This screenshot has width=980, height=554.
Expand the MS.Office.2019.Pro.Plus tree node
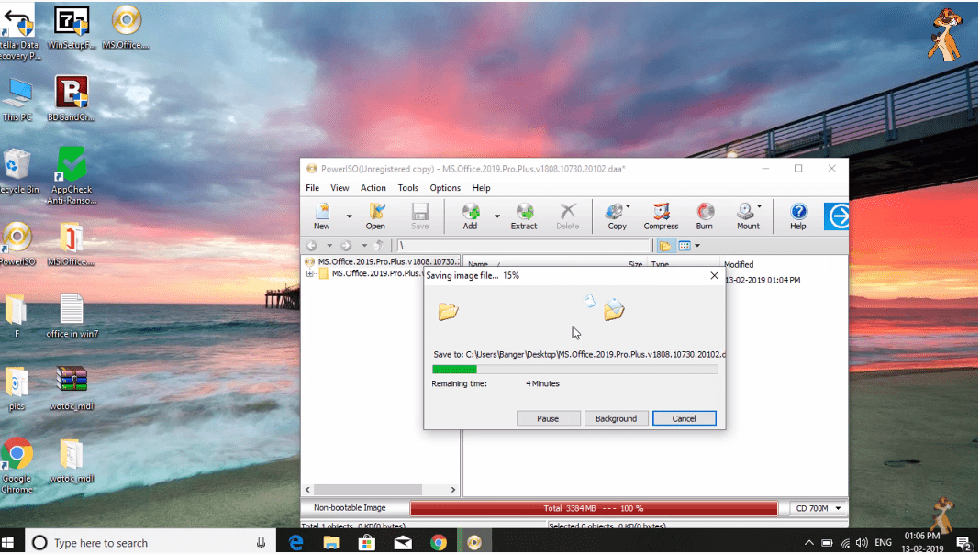[x=307, y=273]
